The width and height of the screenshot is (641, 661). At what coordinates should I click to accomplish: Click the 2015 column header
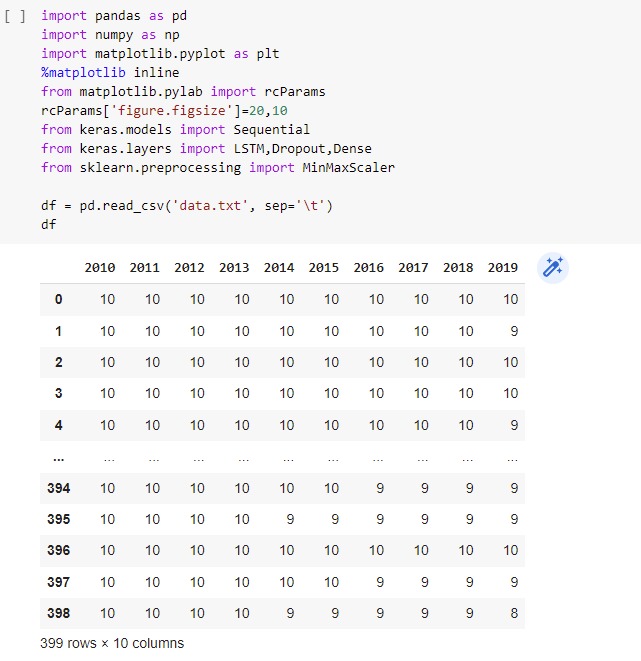pyautogui.click(x=323, y=268)
